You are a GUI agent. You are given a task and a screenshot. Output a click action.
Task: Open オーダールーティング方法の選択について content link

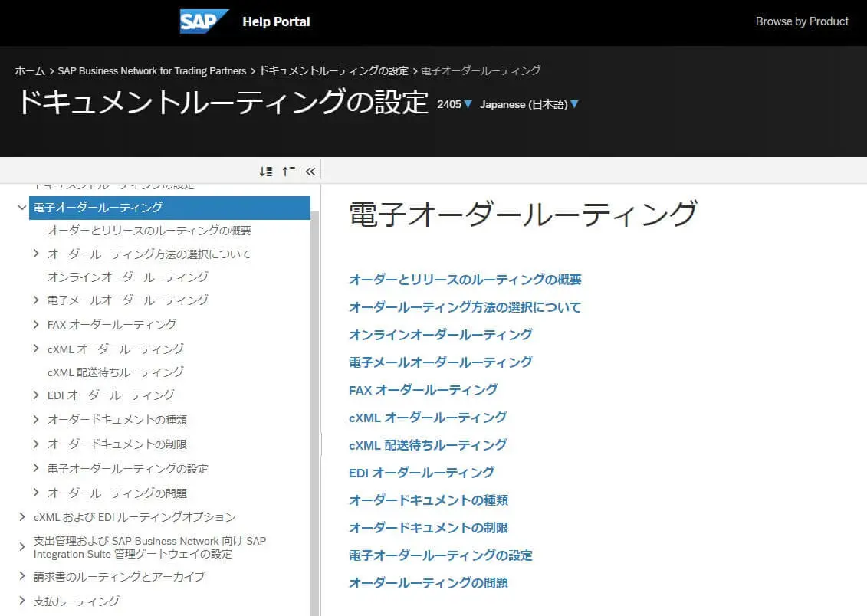465,307
